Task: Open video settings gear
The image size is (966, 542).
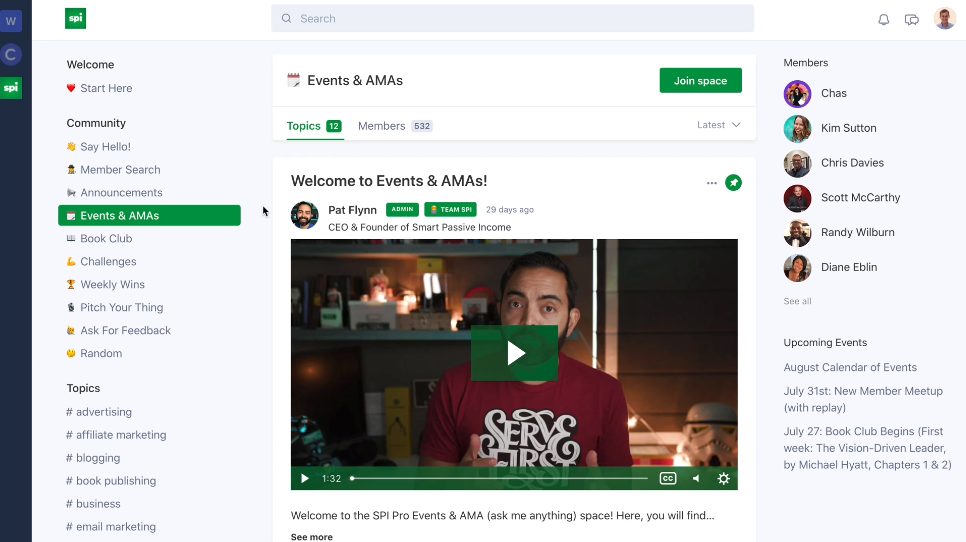Action: [x=723, y=478]
